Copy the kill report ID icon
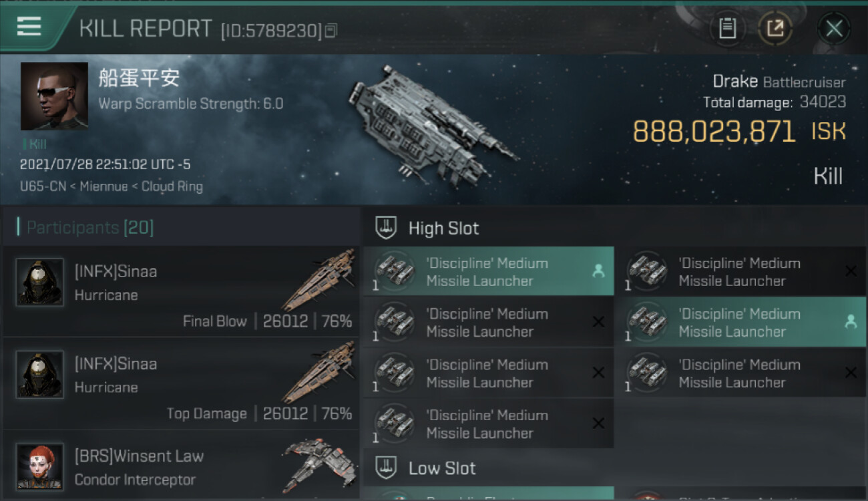Viewport: 868px width, 501px height. 331,30
